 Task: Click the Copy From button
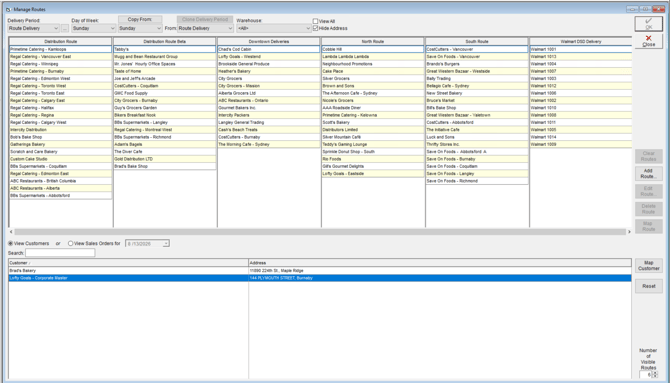click(x=140, y=19)
